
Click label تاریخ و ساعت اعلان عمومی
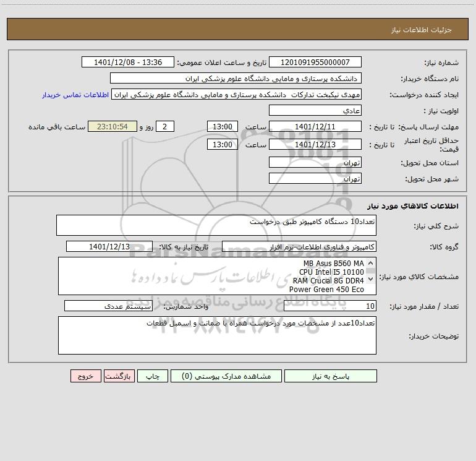tap(221, 62)
